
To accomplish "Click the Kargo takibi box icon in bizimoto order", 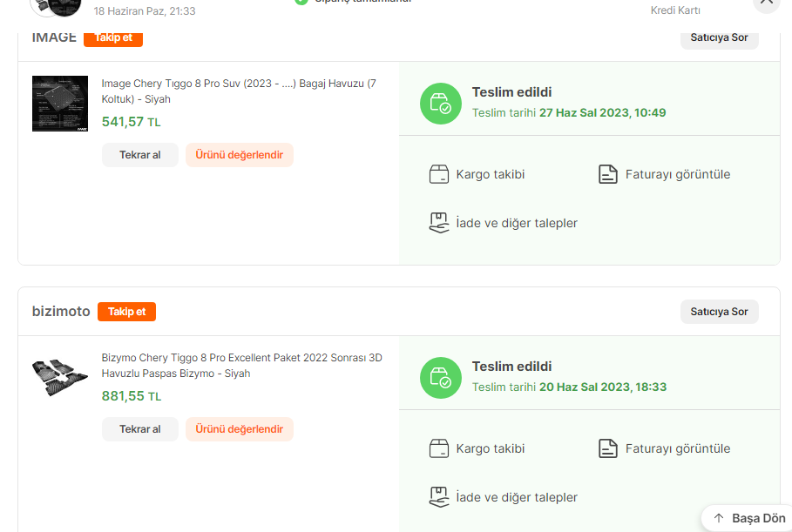I will click(x=439, y=448).
